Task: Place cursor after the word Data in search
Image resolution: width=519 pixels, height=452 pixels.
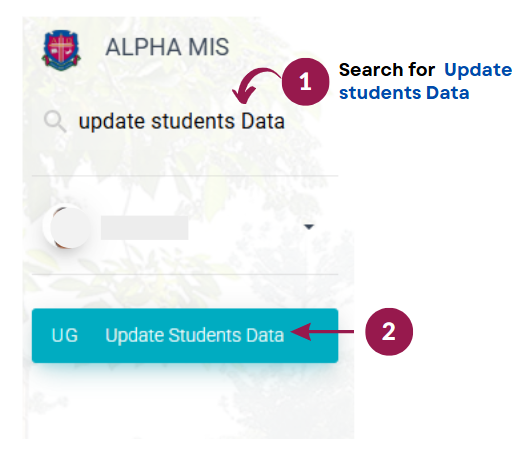Action: click(286, 121)
